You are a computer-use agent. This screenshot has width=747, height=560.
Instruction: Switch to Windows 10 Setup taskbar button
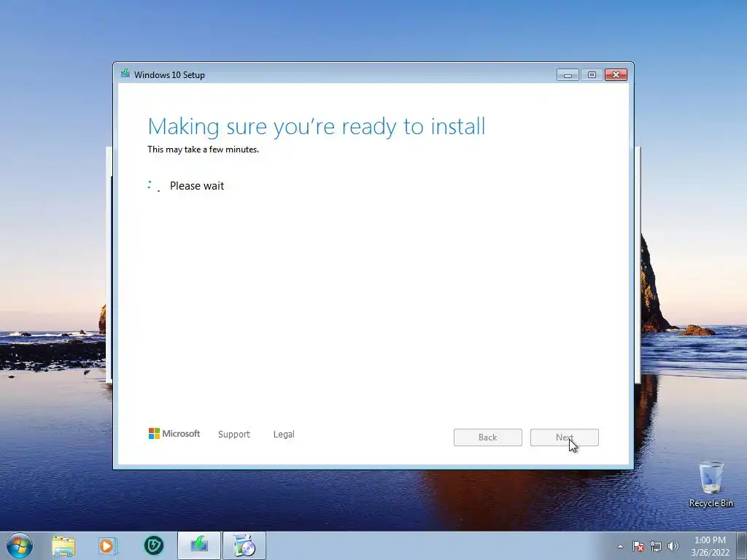(x=199, y=545)
